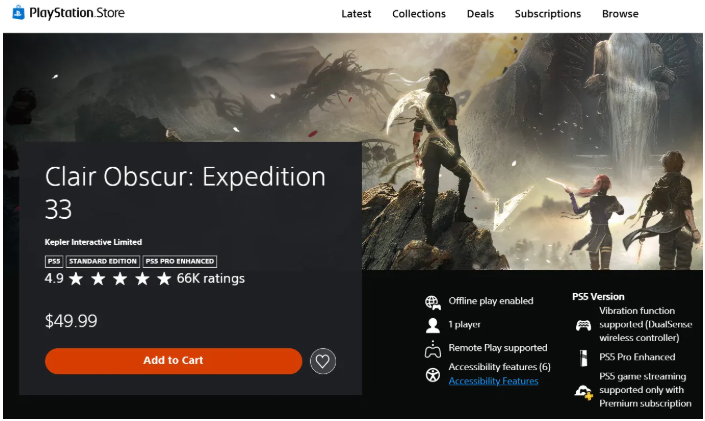The image size is (705, 421).
Task: Click the DualSense vibration controller icon
Action: pyautogui.click(x=583, y=325)
